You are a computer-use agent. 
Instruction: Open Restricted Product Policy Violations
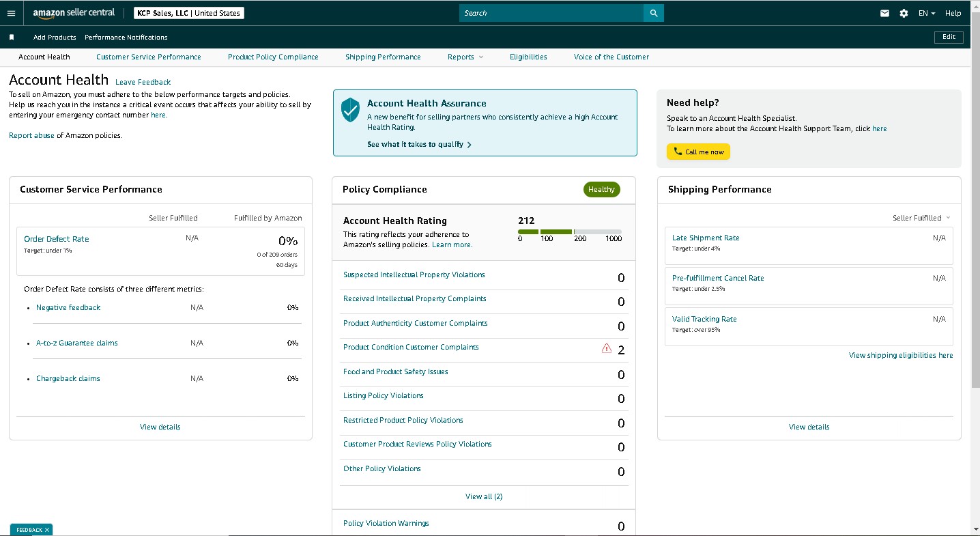[x=403, y=420]
